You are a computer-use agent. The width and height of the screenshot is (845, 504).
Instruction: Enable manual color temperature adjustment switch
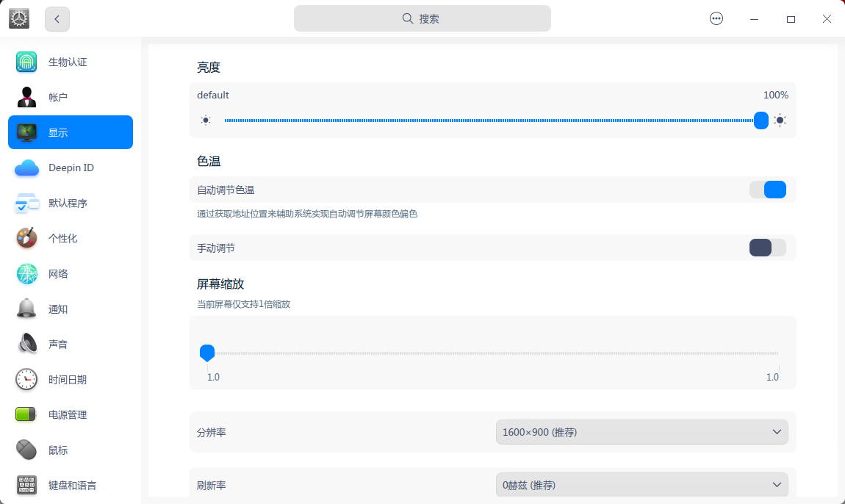pos(767,248)
